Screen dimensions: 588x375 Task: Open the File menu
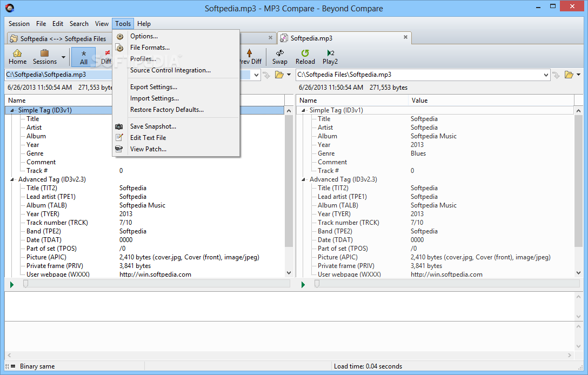(x=41, y=24)
